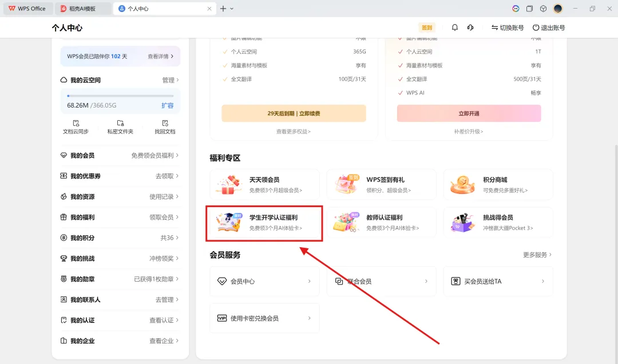Viewport: 618px width, 364px height.
Task: Open the cube icon in title bar
Action: pyautogui.click(x=543, y=8)
